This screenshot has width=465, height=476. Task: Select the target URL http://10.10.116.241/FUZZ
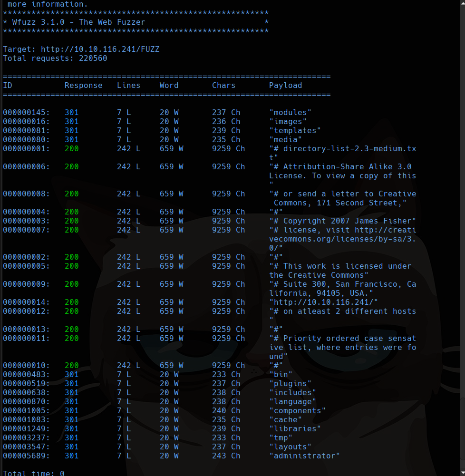(x=100, y=49)
